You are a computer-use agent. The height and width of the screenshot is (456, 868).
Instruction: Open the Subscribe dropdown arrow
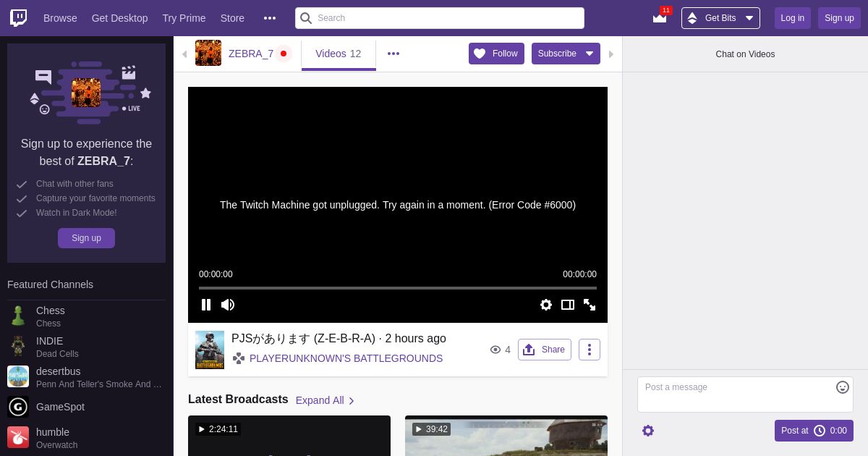[x=590, y=54]
